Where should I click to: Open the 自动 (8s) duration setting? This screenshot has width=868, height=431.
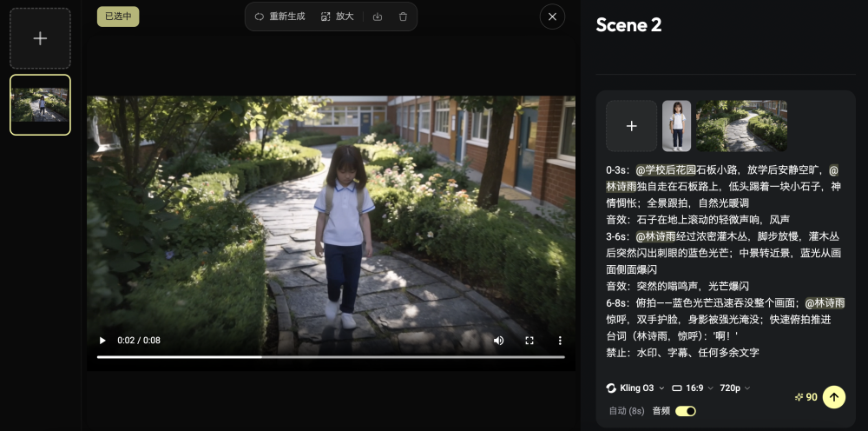point(627,411)
